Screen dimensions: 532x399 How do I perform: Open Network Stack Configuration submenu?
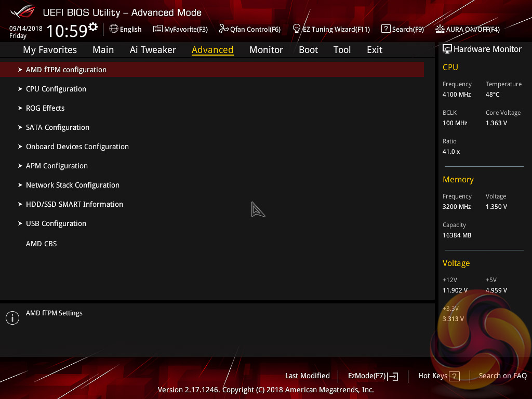(73, 185)
